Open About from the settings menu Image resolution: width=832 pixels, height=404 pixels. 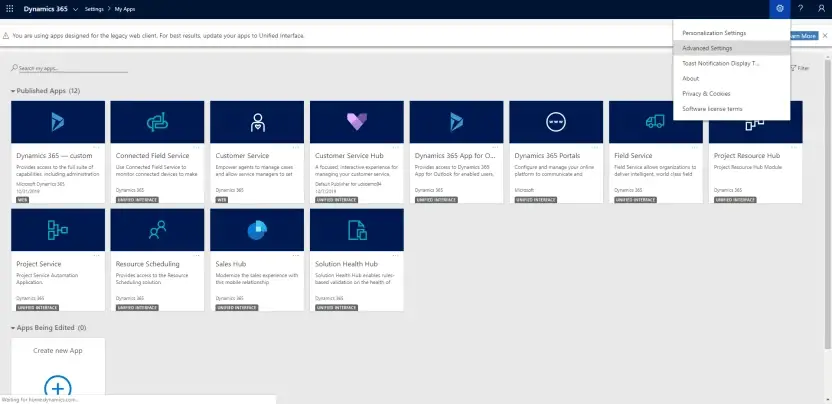731,79
